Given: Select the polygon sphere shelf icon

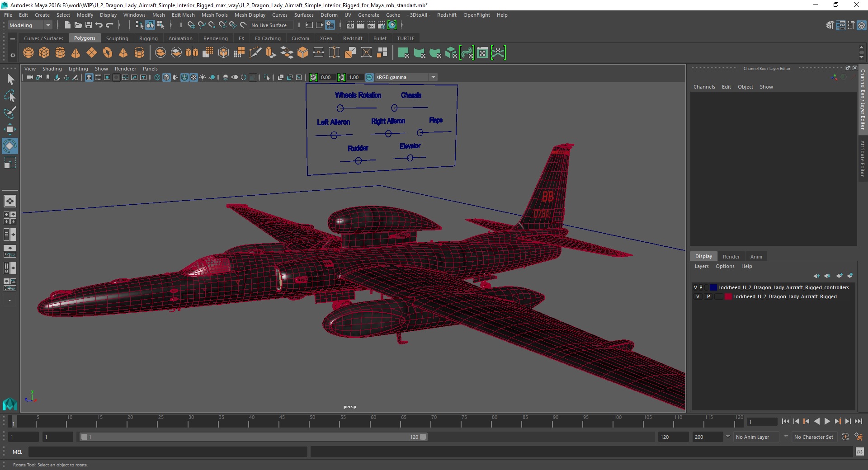Looking at the screenshot, I should click(x=28, y=53).
